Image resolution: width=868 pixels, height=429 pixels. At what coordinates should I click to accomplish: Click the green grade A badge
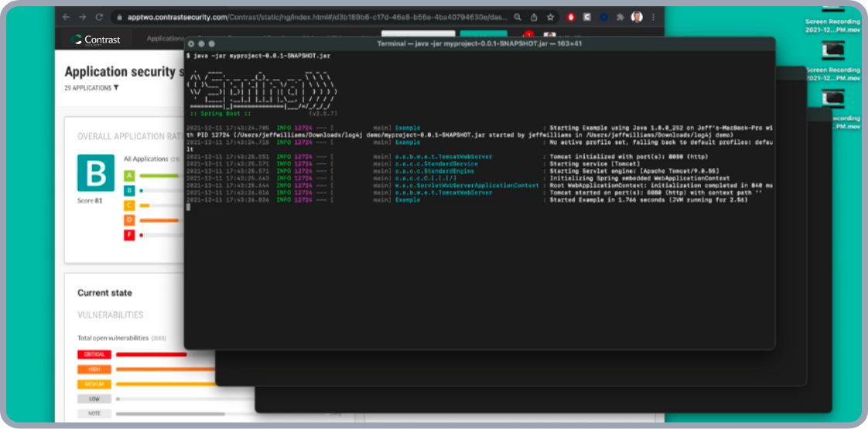(x=129, y=176)
